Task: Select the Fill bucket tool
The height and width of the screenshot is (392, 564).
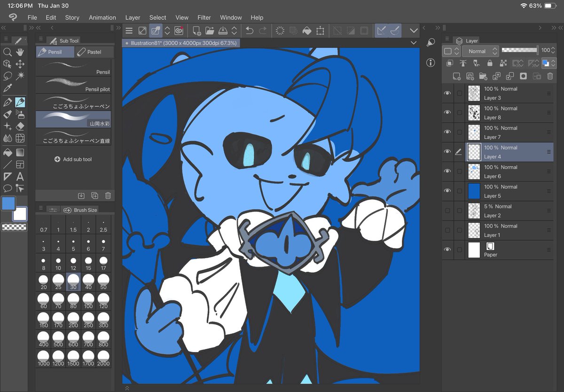Action: point(7,153)
